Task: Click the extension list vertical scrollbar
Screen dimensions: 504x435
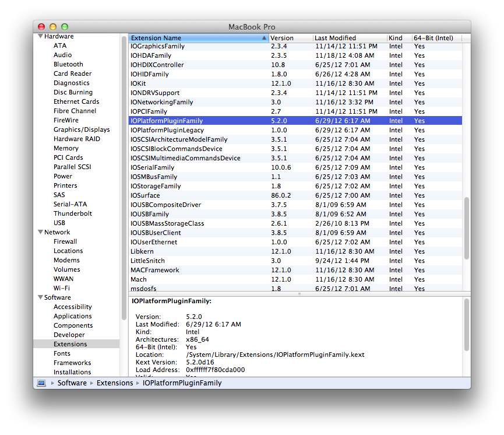Action: coord(466,227)
